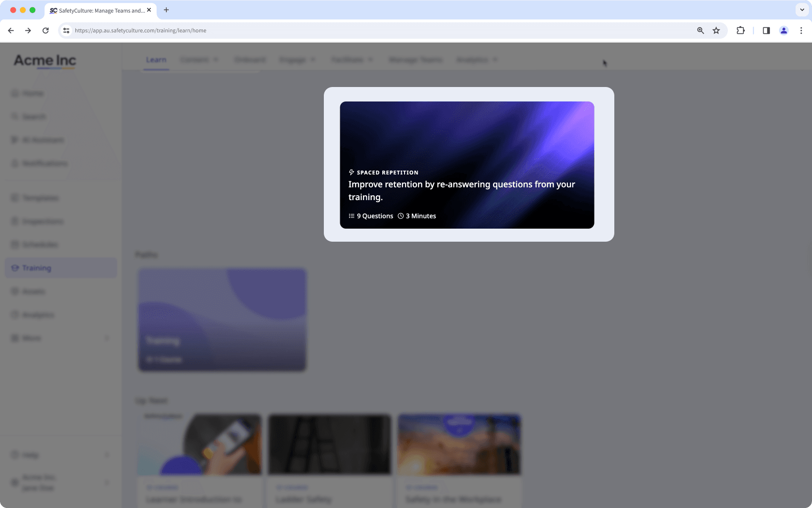The height and width of the screenshot is (508, 812).
Task: Open the Assets section
Action: pyautogui.click(x=32, y=291)
